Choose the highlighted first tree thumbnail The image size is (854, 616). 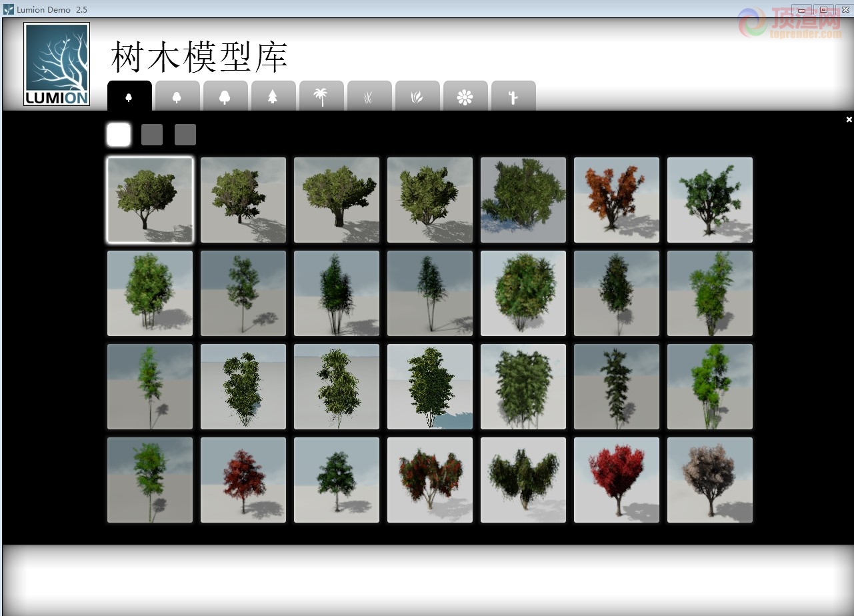[150, 200]
